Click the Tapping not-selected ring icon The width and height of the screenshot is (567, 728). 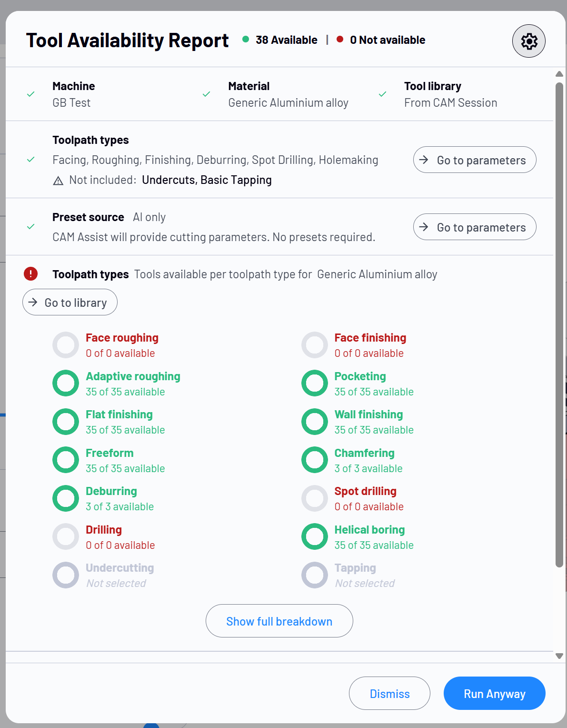point(315,575)
